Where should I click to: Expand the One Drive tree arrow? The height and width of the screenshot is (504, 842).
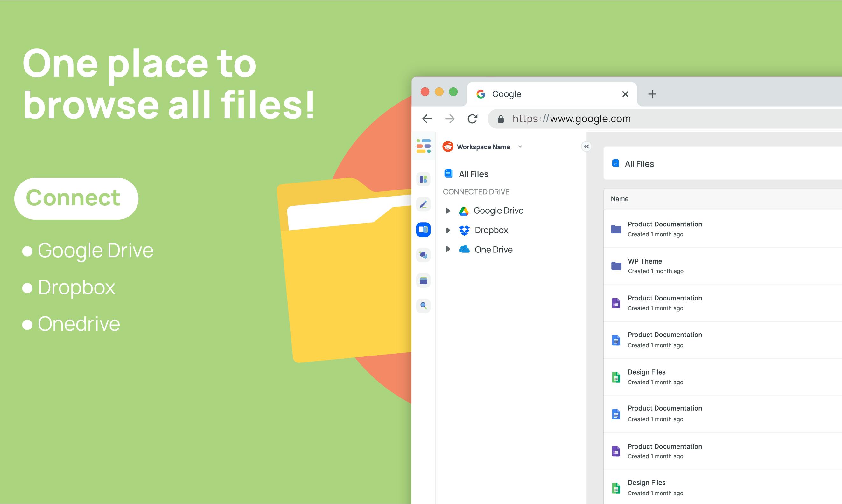447,249
